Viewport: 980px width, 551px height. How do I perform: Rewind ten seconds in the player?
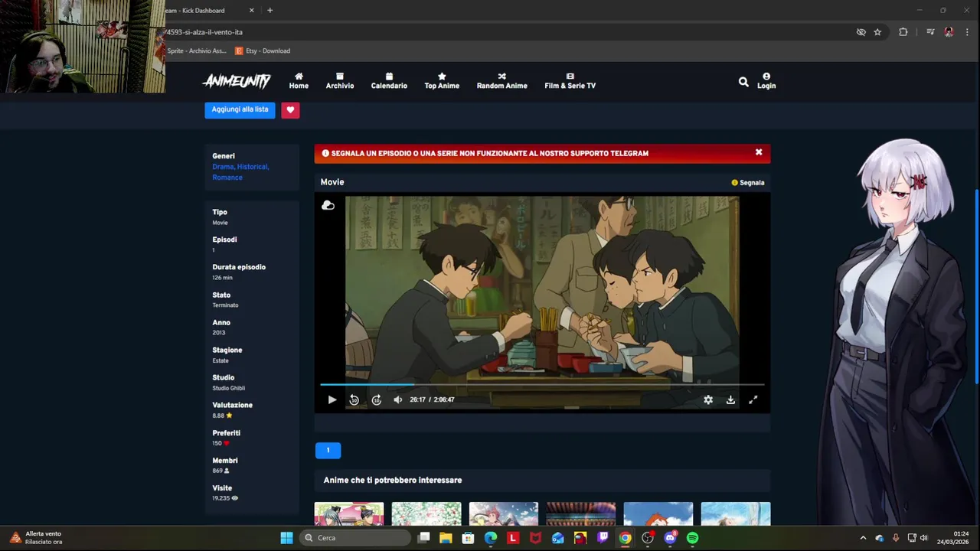(354, 399)
